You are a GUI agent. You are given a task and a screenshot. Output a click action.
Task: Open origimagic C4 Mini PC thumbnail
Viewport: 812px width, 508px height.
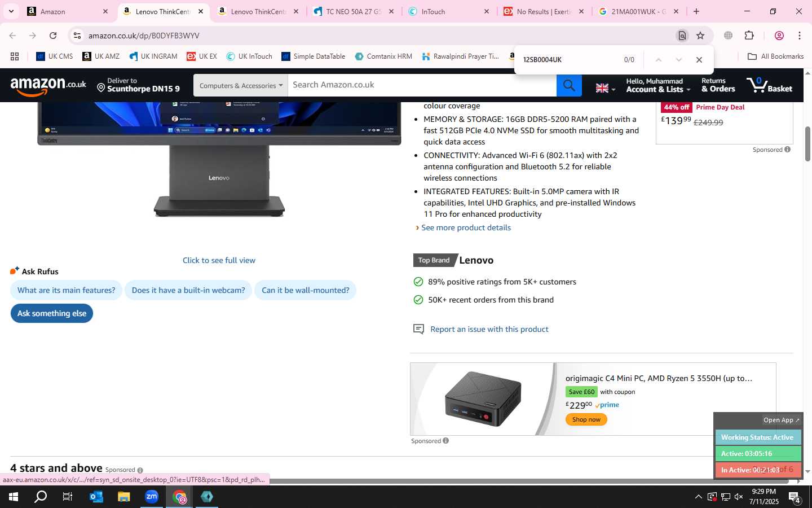[x=483, y=398]
